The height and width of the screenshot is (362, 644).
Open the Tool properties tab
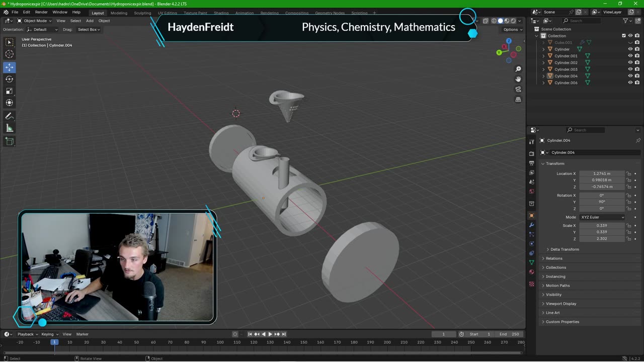532,142
